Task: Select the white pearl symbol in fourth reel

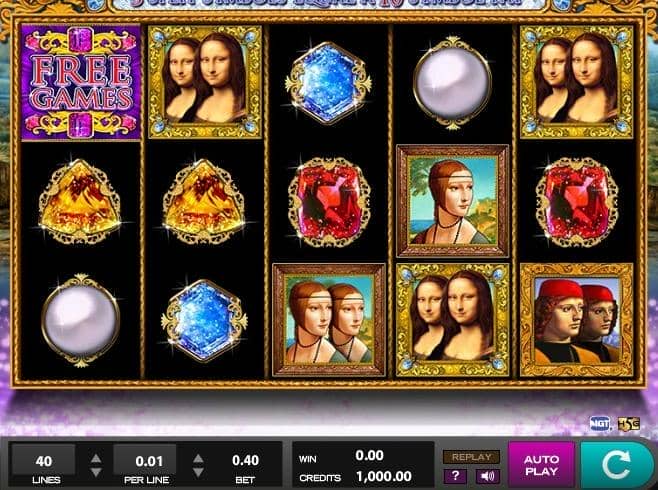Action: (452, 83)
